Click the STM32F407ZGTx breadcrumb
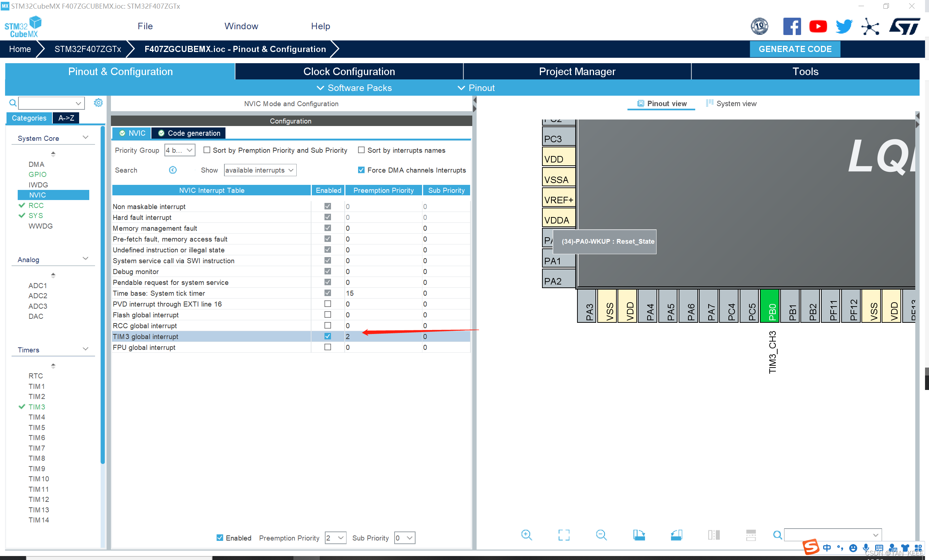The image size is (929, 560). pos(88,49)
